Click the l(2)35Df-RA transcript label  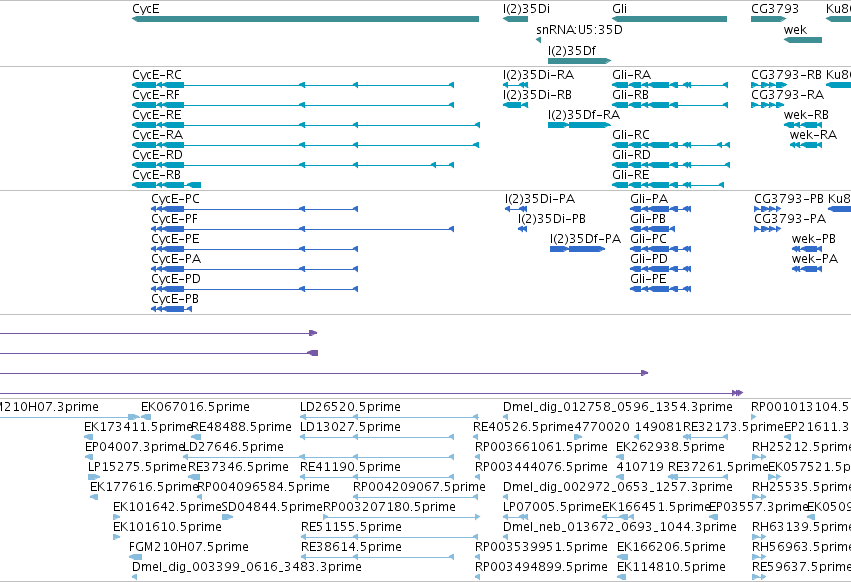point(584,115)
